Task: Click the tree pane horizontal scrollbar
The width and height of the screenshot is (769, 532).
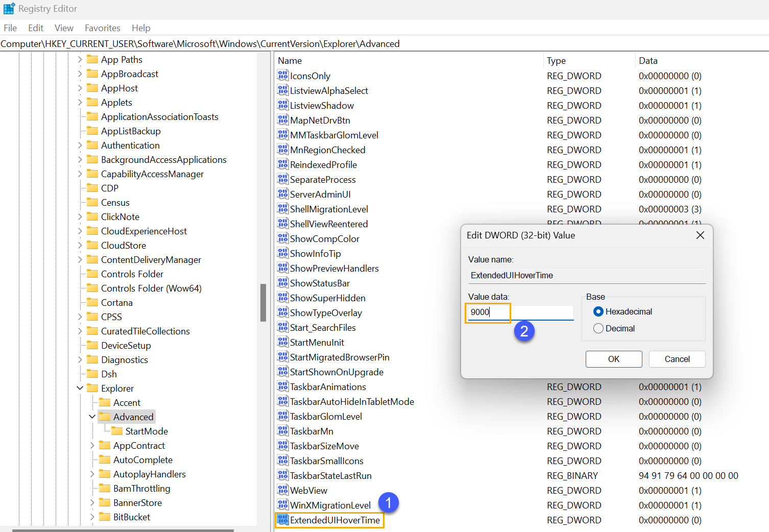Action: pos(123,530)
